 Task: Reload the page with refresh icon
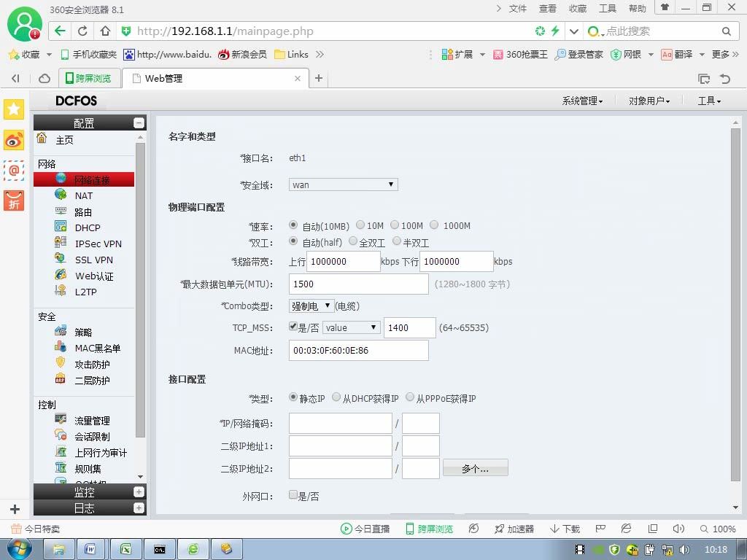pos(82,31)
